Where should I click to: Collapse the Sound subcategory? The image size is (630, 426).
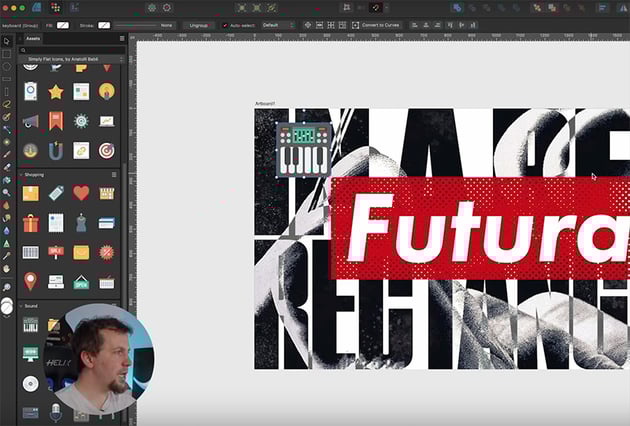coord(21,306)
